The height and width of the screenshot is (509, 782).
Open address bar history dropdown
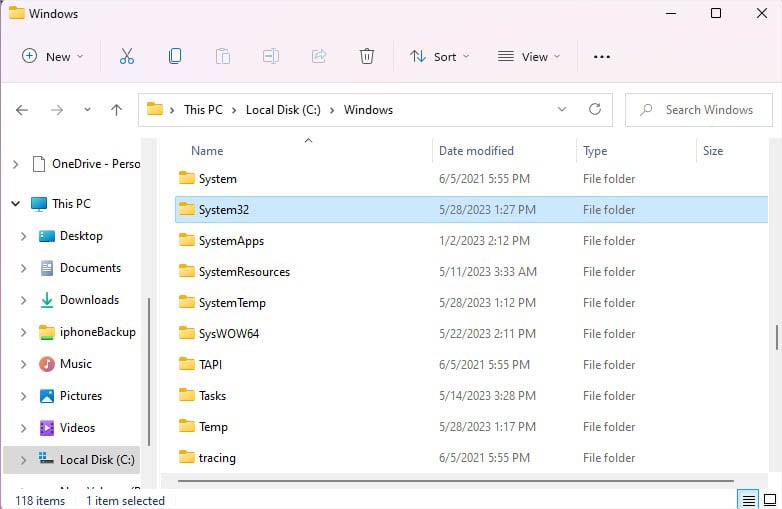pyautogui.click(x=562, y=109)
